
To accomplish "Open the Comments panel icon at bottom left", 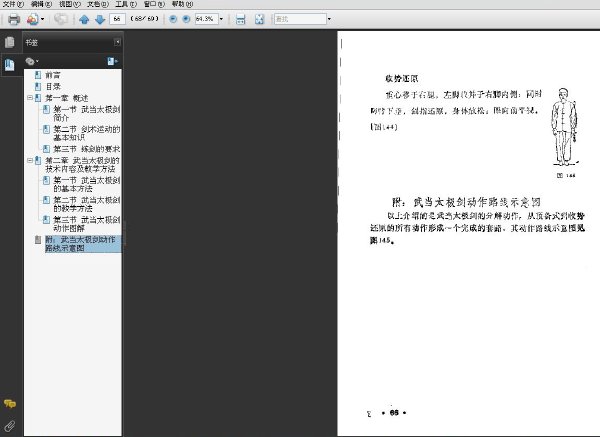I will pos(10,403).
